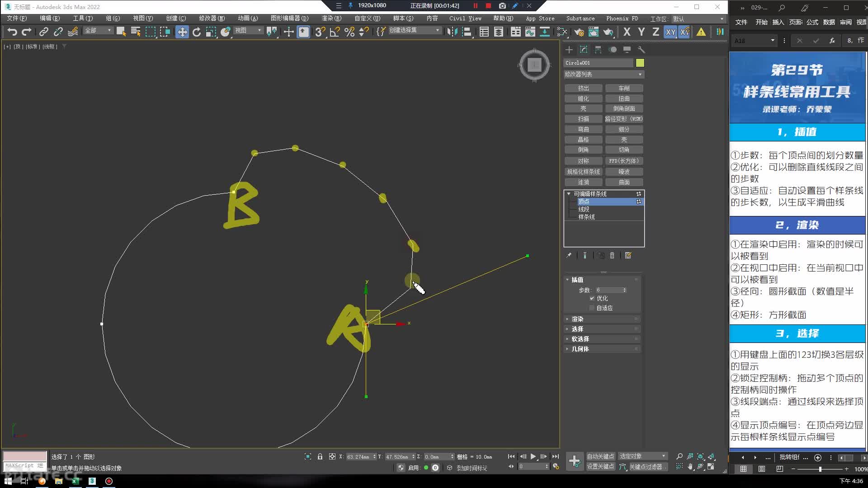868x488 pixels.
Task: Restrict transform to the Y axis
Action: click(x=641, y=32)
